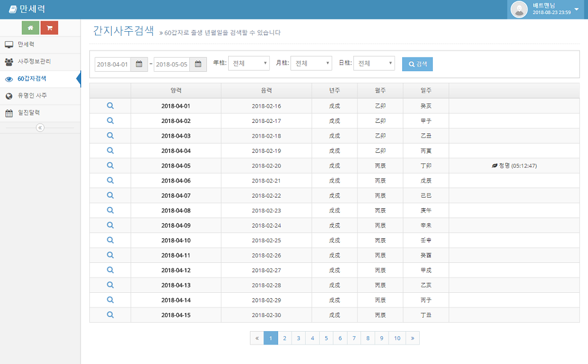Viewport: 588px width, 364px height.
Task: Expand the 日柱 day pillar dropdown
Action: pyautogui.click(x=374, y=64)
